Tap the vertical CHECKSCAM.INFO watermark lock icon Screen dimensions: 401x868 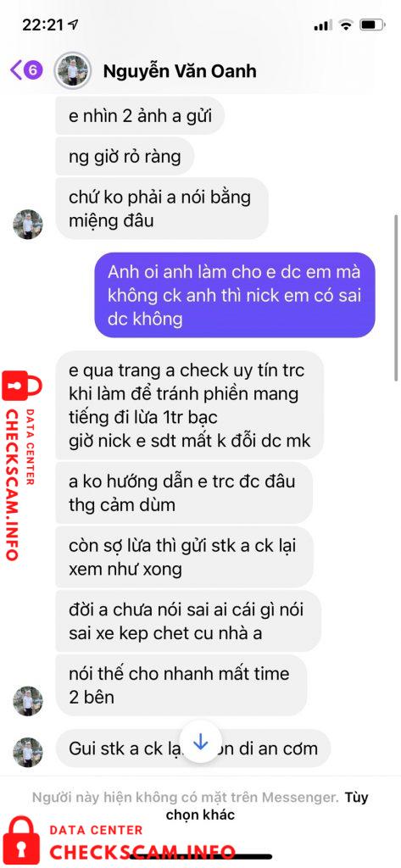[x=22, y=386]
